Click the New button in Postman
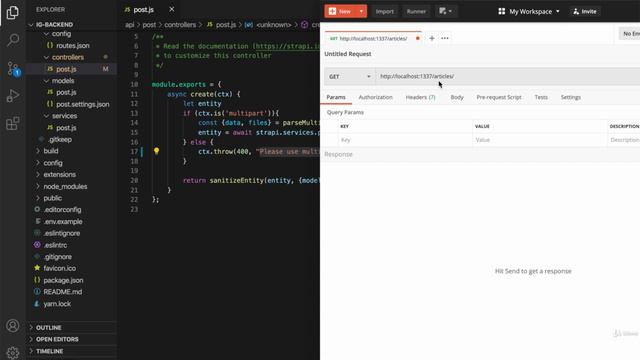 [x=340, y=11]
